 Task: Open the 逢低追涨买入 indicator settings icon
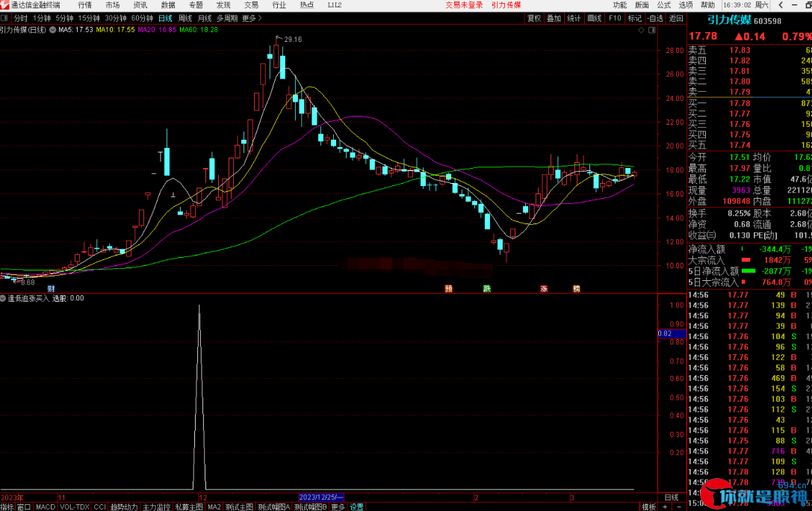3,298
